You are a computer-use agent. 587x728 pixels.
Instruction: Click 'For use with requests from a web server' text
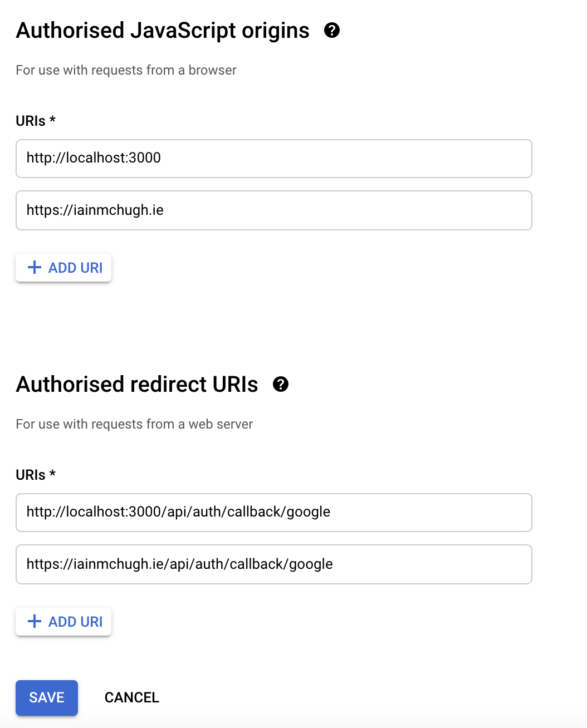pos(134,424)
